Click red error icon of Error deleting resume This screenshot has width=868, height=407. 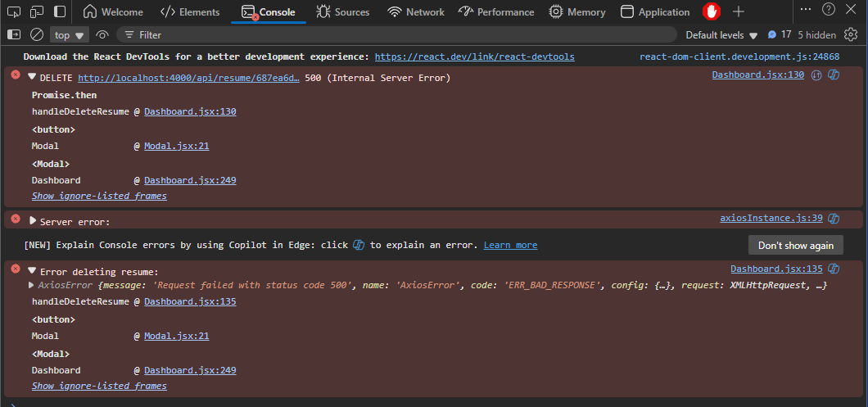[x=16, y=268]
